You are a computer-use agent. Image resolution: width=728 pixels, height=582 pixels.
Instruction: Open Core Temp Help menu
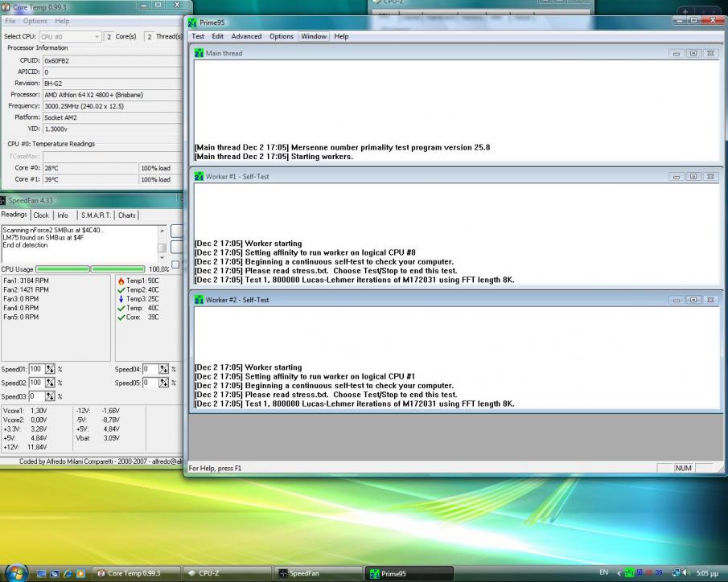coord(62,21)
